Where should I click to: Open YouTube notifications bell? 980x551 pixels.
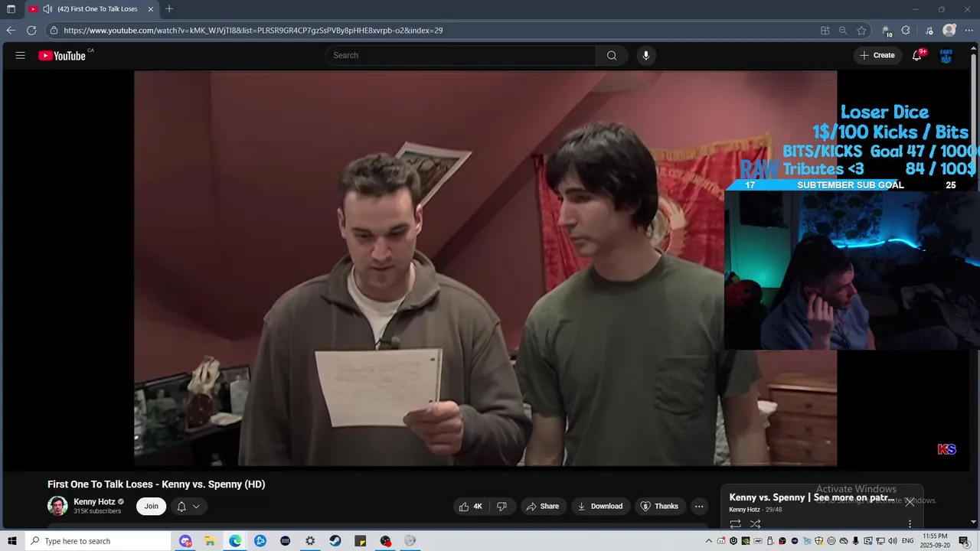point(916,55)
